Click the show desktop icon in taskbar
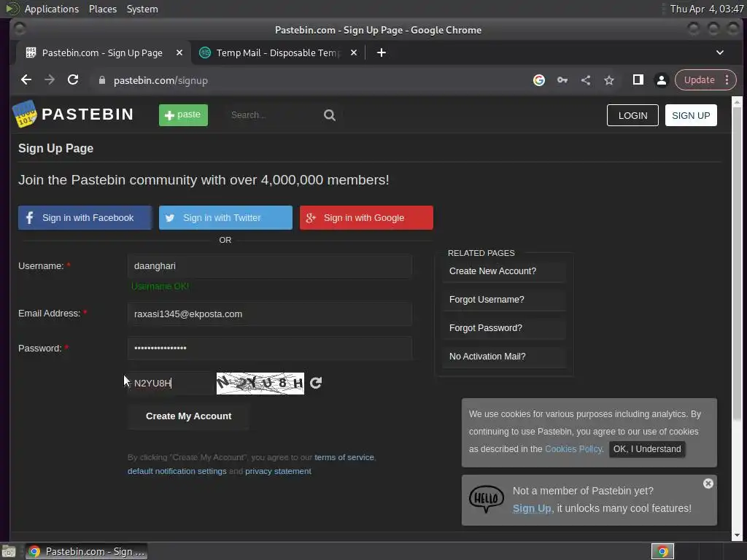Screen dimensions: 747x560 point(9,551)
